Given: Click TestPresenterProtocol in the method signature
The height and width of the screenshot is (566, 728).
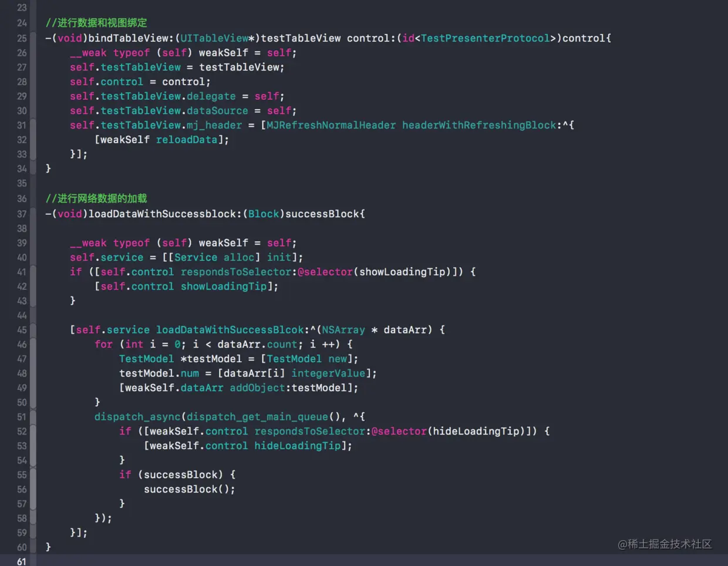Looking at the screenshot, I should (486, 38).
